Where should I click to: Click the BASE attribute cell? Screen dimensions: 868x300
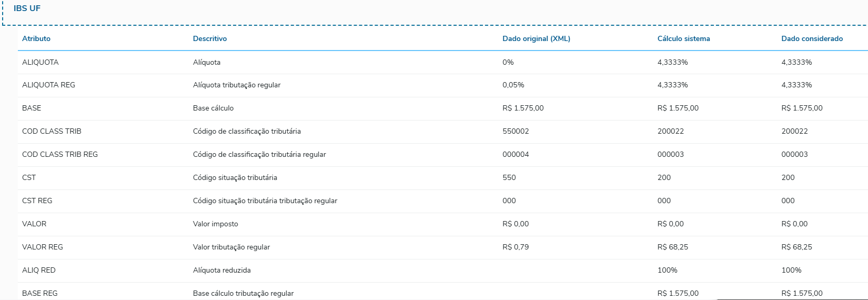[32, 108]
